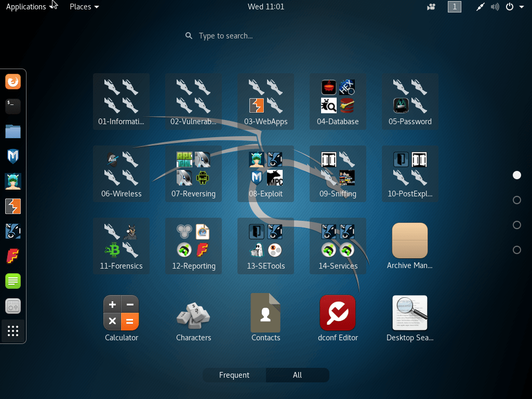Open the 14-Services folder
The height and width of the screenshot is (399, 532).
[x=338, y=246]
